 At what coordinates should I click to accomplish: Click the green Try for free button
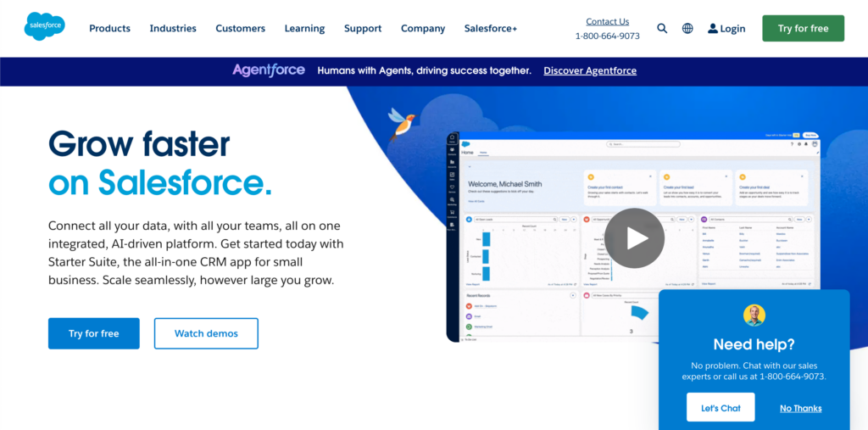click(x=803, y=28)
